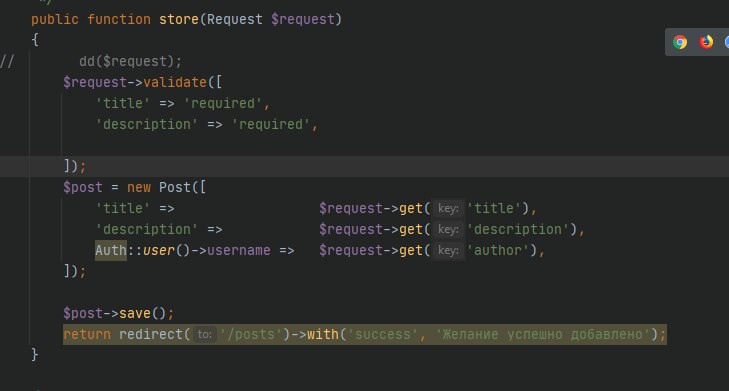The height and width of the screenshot is (391, 729).
Task: Click the redirect function call
Action: click(151, 335)
